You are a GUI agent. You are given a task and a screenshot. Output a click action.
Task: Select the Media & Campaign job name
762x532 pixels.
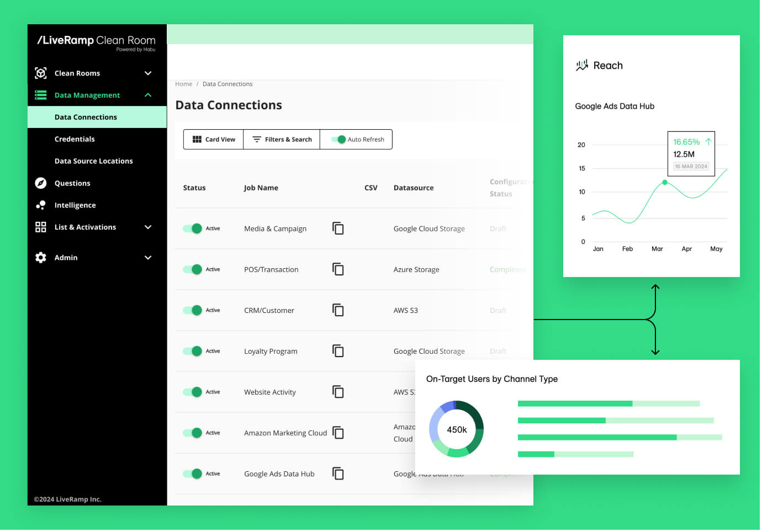276,229
